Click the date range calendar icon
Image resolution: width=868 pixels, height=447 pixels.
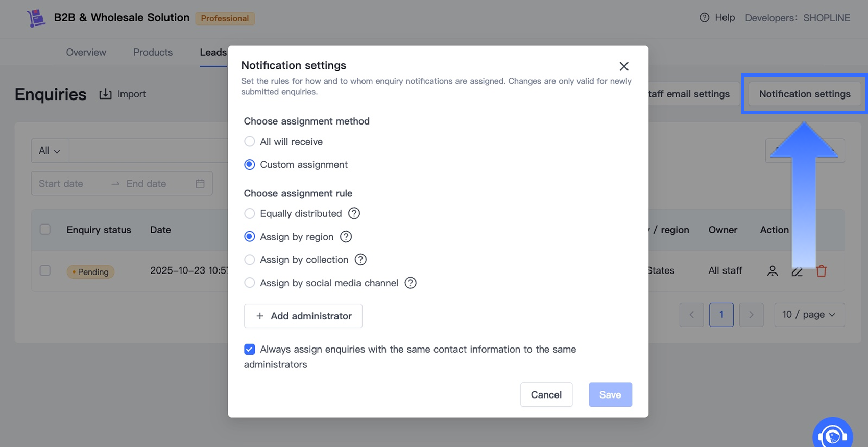(200, 184)
